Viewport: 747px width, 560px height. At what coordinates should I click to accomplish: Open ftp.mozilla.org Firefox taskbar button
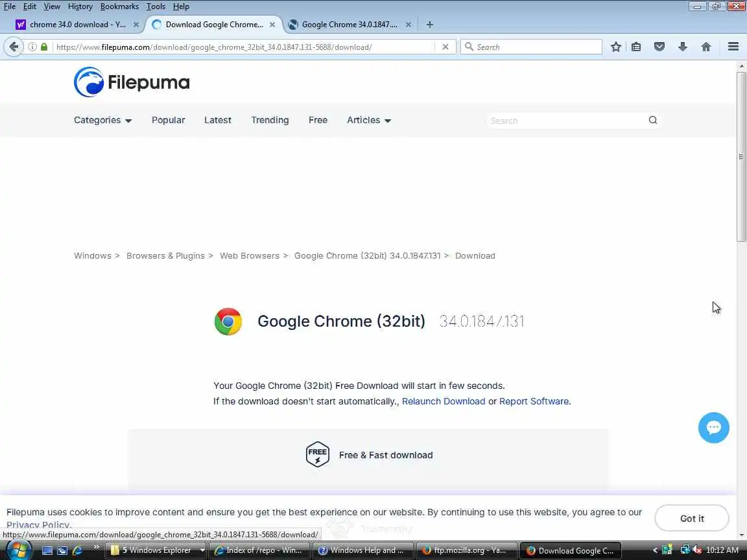tap(466, 550)
